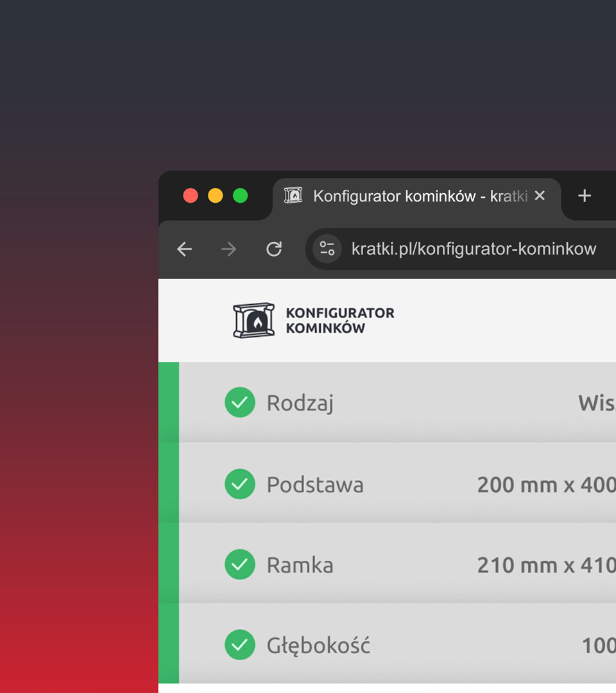Click the fireplace favicon in the tab
Image resolution: width=616 pixels, height=693 pixels.
(293, 195)
